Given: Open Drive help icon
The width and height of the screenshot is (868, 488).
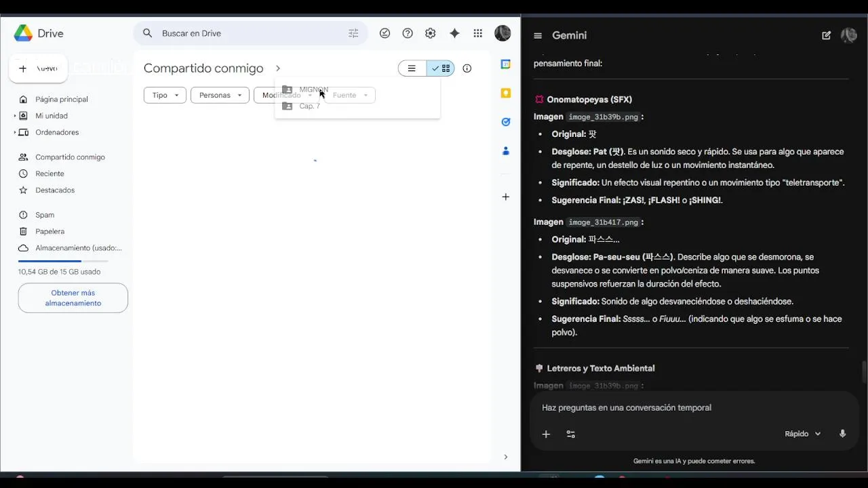Looking at the screenshot, I should pos(408,33).
